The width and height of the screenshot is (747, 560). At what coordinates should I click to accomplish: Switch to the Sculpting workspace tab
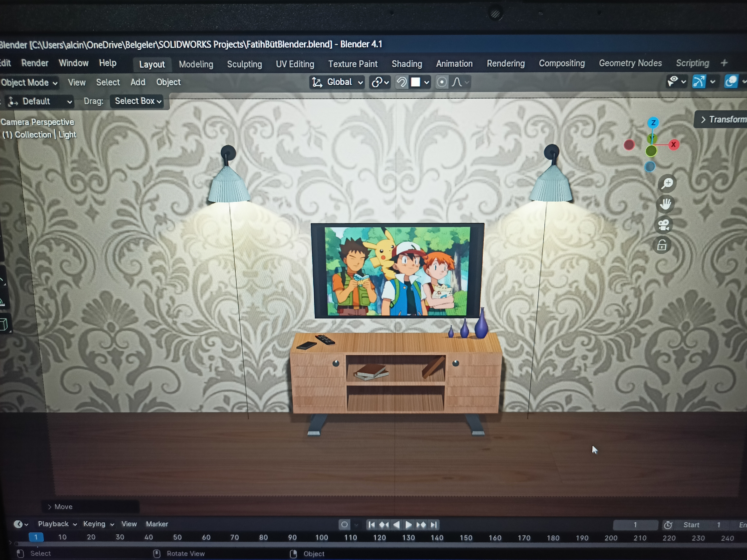[x=244, y=64]
